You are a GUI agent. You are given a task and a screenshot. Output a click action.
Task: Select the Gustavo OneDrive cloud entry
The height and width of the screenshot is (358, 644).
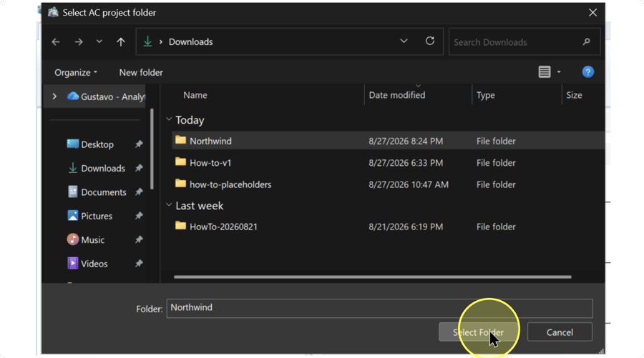[x=106, y=96]
